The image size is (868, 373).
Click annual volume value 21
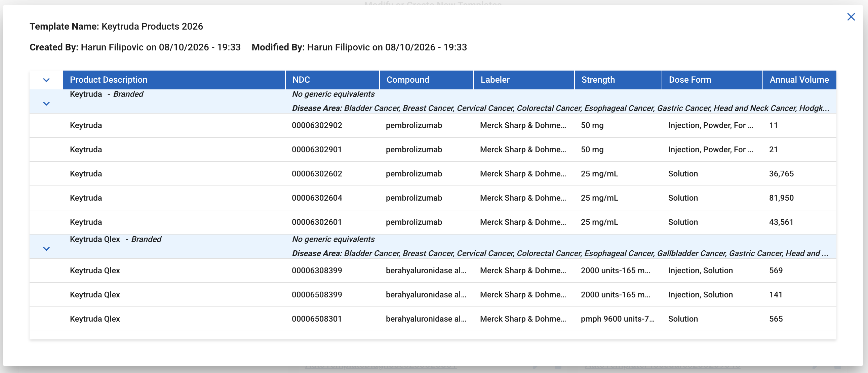(x=773, y=150)
